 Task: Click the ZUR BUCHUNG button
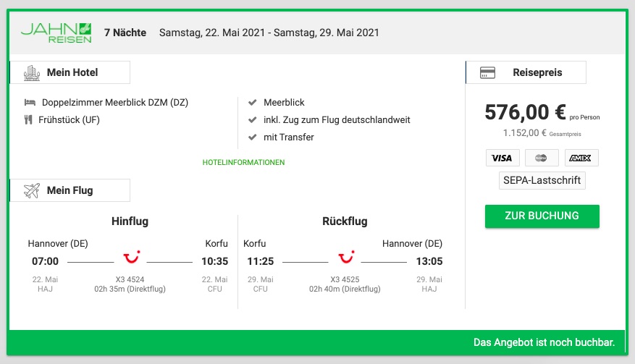click(542, 216)
